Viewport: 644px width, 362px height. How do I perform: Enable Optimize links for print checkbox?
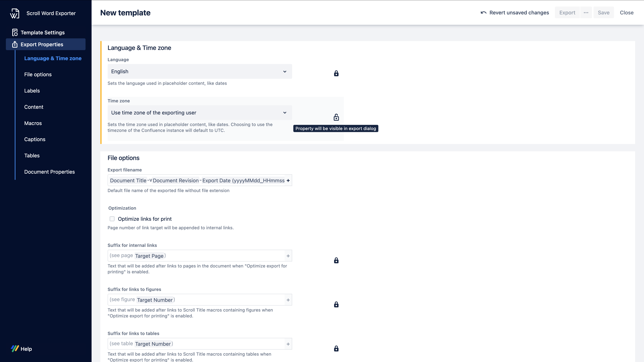click(112, 219)
